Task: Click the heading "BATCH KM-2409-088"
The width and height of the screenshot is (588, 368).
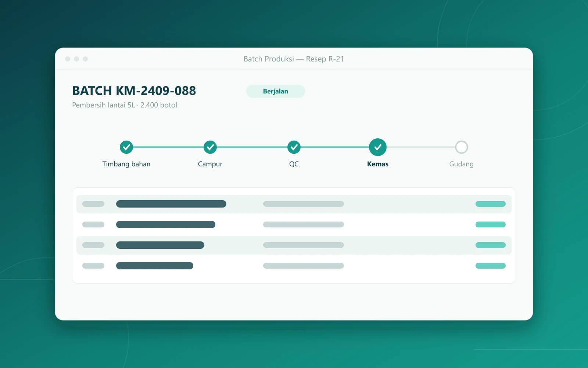Action: tap(134, 91)
